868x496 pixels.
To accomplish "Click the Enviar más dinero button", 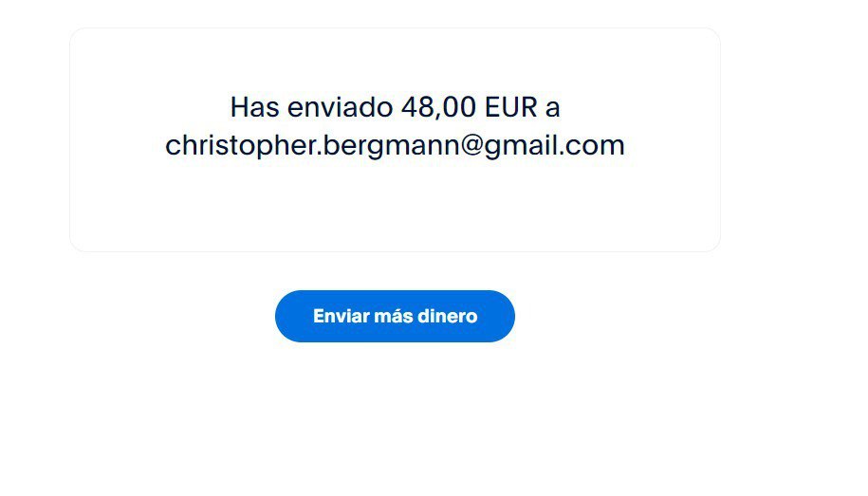I will 395,316.
